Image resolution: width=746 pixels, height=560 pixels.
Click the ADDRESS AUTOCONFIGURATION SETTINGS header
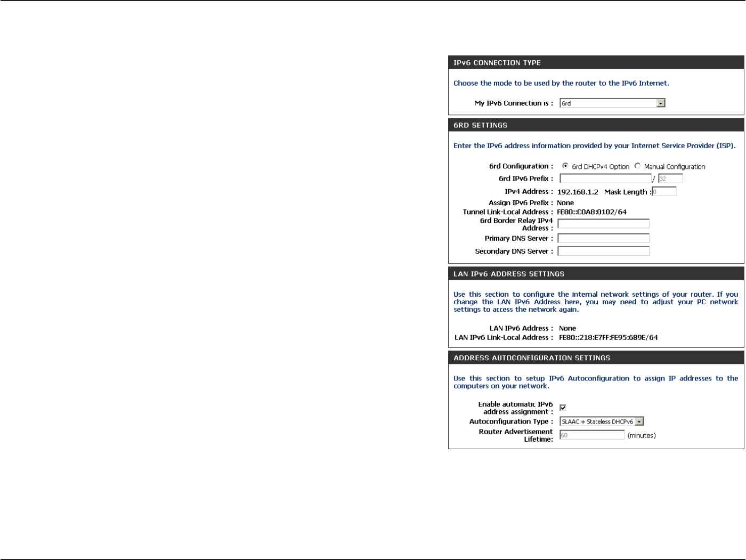pos(596,358)
